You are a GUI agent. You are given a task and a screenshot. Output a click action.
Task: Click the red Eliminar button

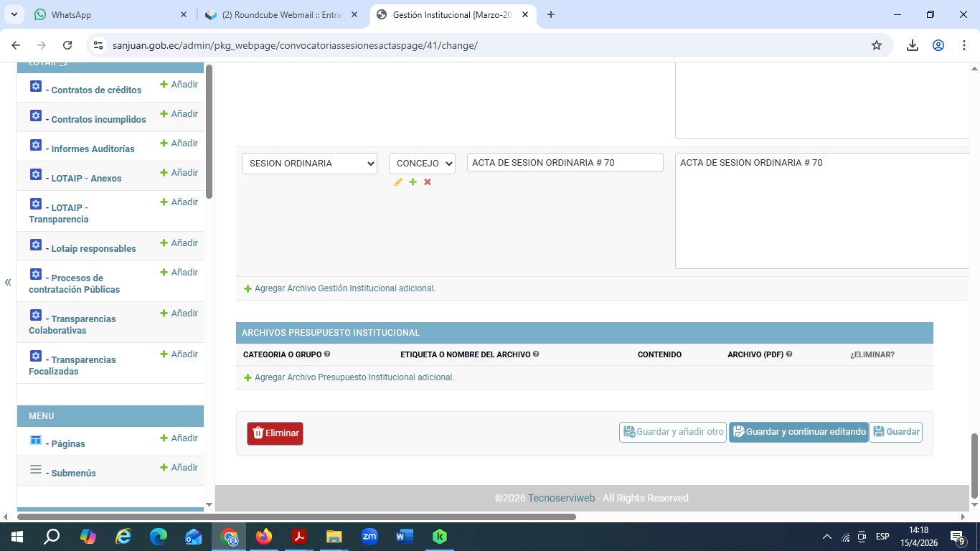click(x=275, y=433)
